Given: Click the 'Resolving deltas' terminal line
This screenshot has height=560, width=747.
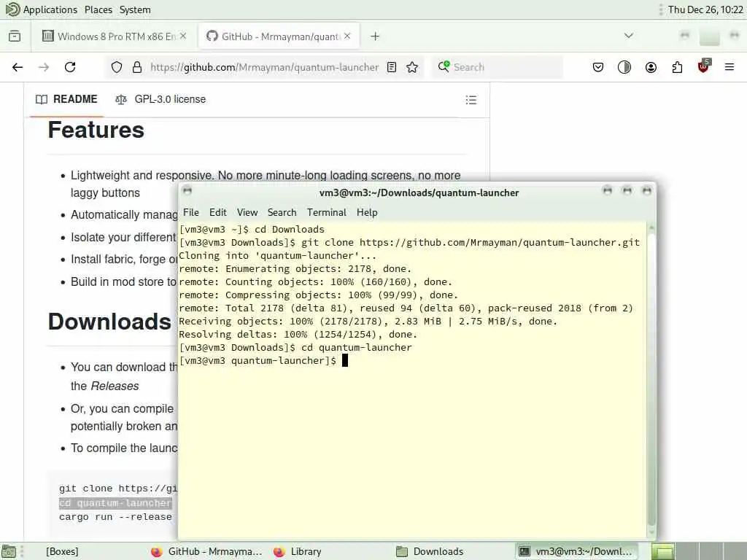Looking at the screenshot, I should tap(298, 334).
